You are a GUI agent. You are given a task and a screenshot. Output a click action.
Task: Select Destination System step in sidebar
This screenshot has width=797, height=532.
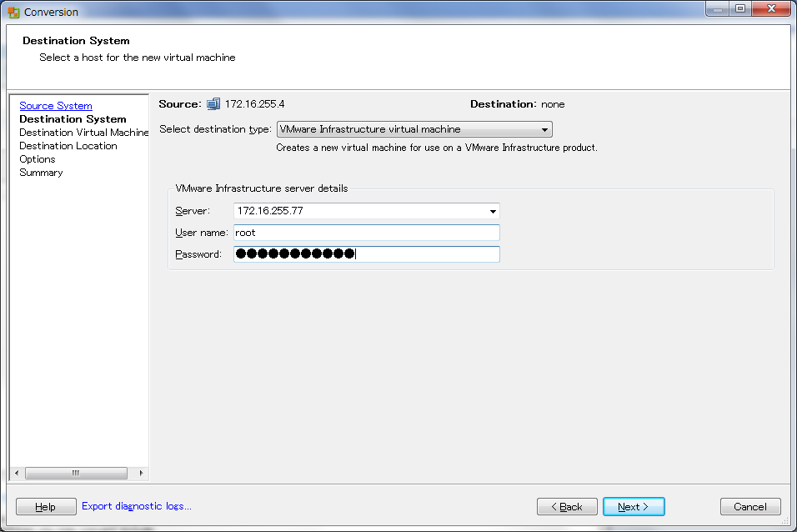(x=73, y=119)
